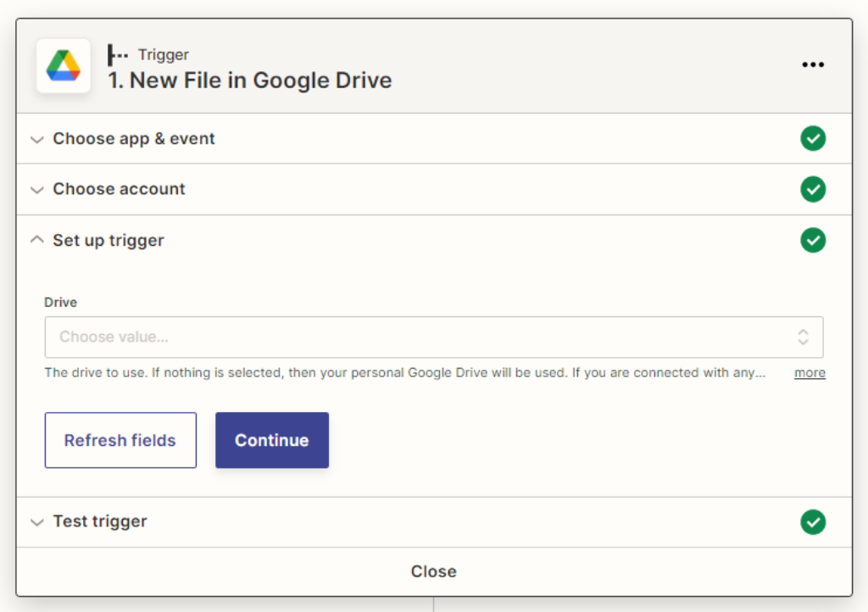
Task: Expand the Choose account chevron
Action: coord(37,191)
